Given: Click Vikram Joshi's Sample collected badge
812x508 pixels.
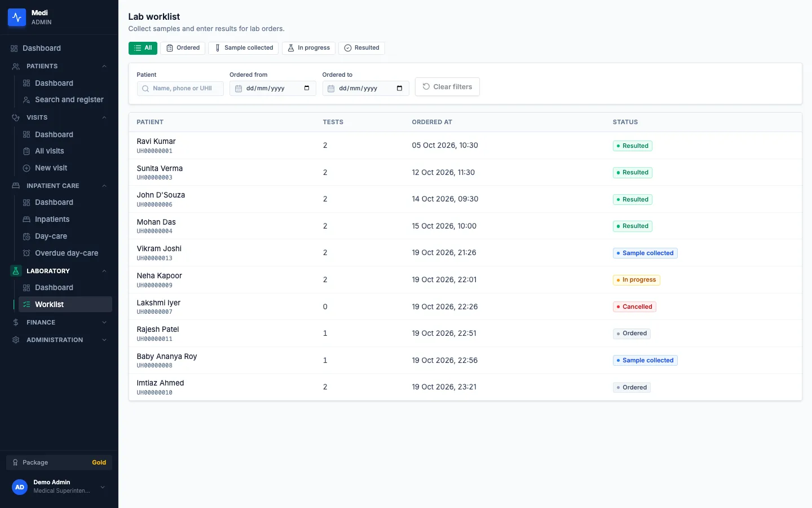Looking at the screenshot, I should click(x=645, y=253).
